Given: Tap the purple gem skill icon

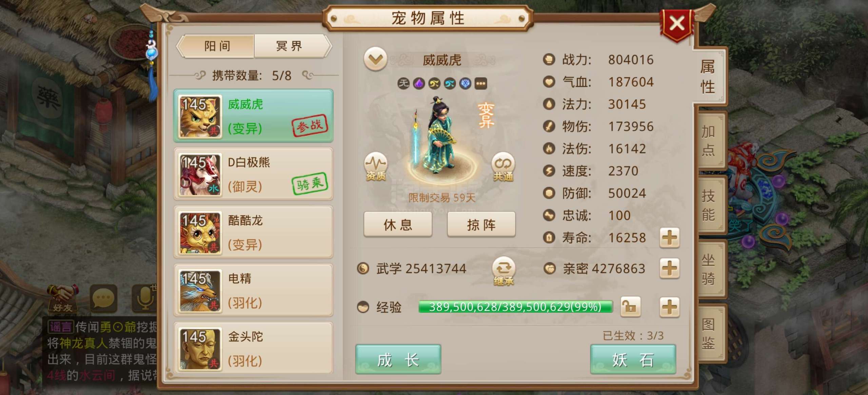Looking at the screenshot, I should (x=419, y=83).
